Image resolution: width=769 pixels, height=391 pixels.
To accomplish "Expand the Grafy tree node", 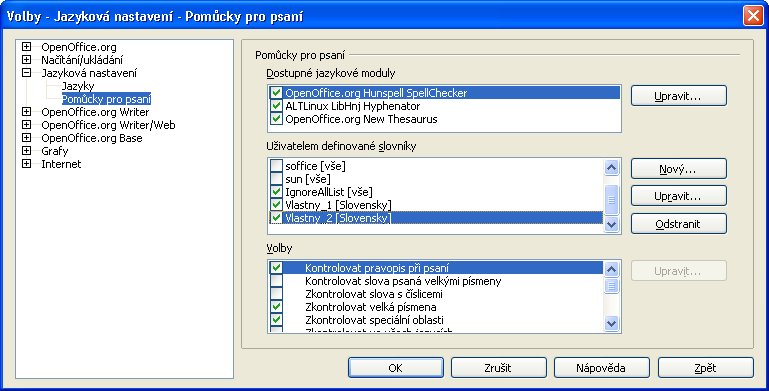I will tap(26, 151).
